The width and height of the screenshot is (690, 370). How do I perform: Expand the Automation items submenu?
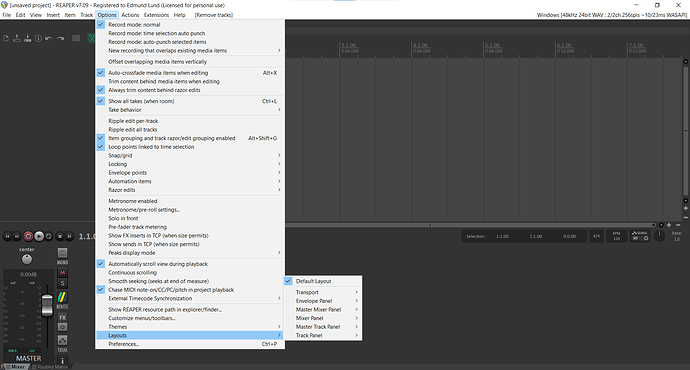tap(190, 181)
